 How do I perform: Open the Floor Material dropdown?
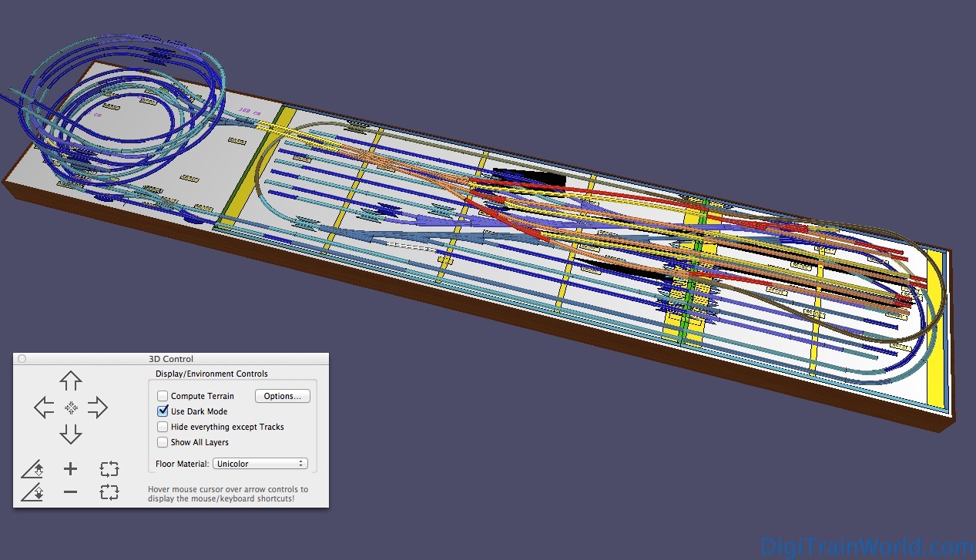point(260,463)
